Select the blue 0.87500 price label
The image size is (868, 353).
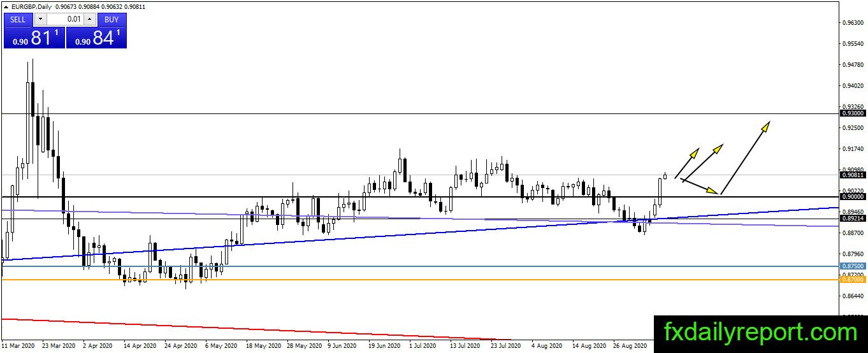(x=853, y=266)
